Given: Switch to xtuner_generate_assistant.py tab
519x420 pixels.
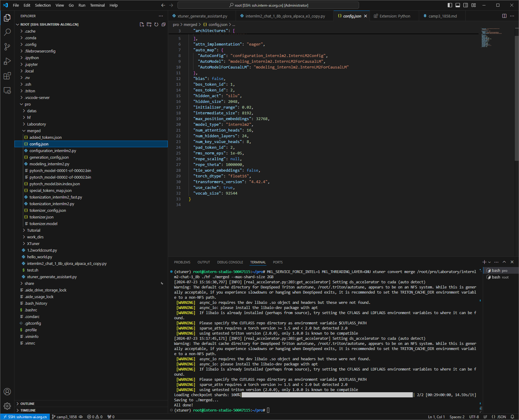Looking at the screenshot, I should (x=202, y=16).
